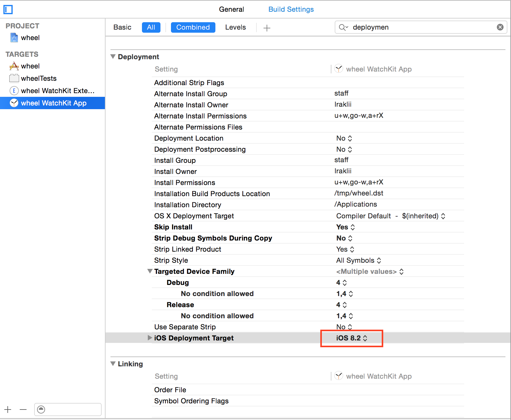Click Install Group staff value
Image resolution: width=511 pixels, height=420 pixels.
point(341,160)
